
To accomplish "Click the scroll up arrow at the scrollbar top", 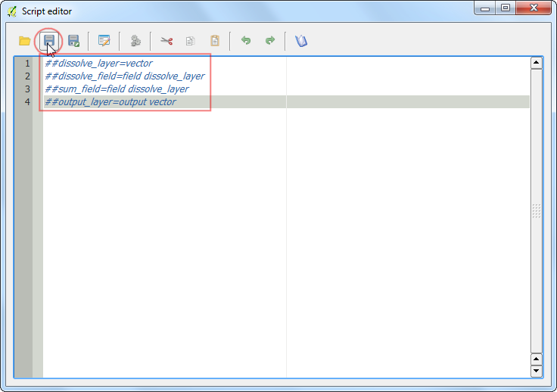I will (x=536, y=63).
